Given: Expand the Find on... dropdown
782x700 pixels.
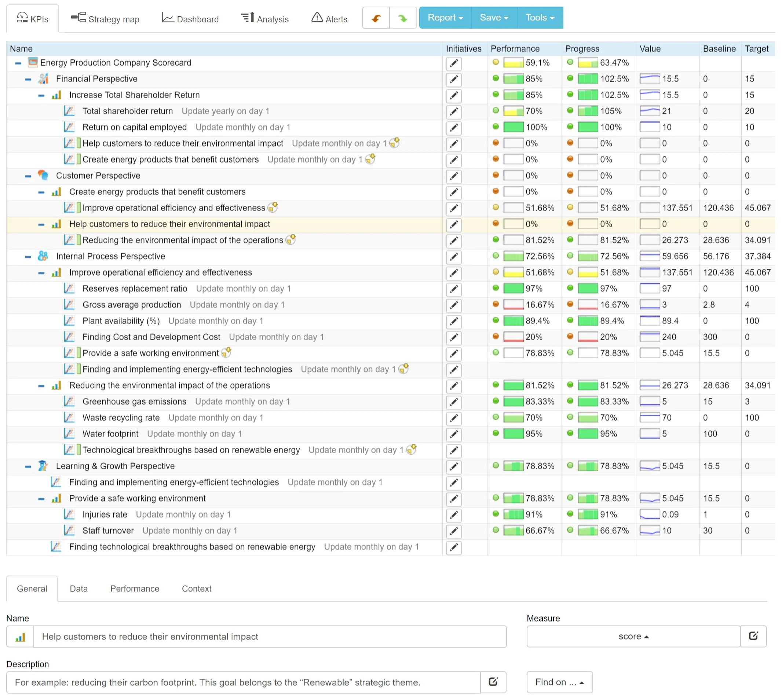Looking at the screenshot, I should [559, 682].
